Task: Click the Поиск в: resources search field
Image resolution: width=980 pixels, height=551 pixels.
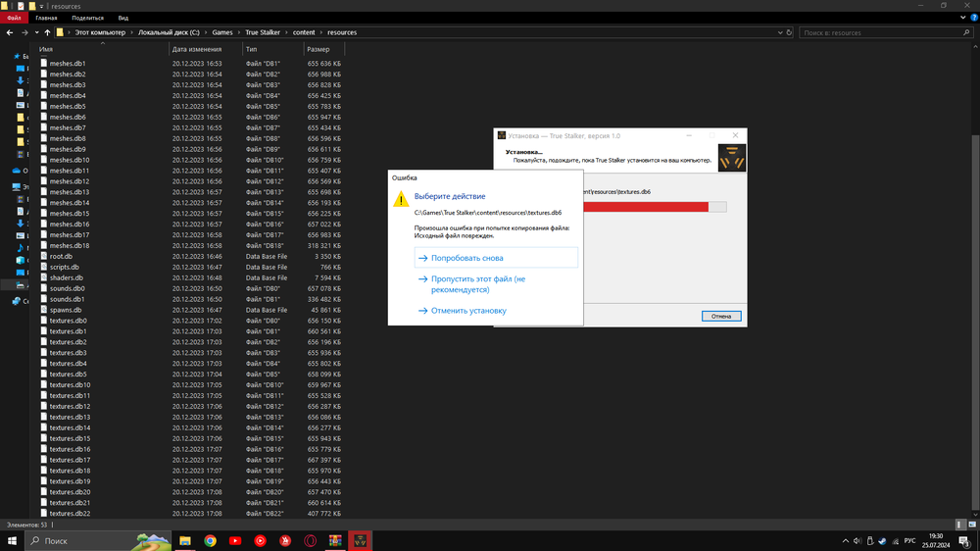Action: tap(882, 32)
